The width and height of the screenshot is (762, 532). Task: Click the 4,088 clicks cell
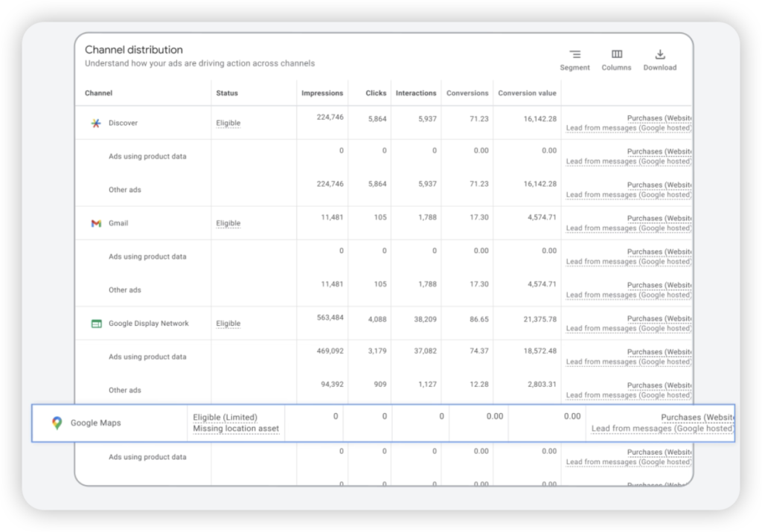(377, 319)
